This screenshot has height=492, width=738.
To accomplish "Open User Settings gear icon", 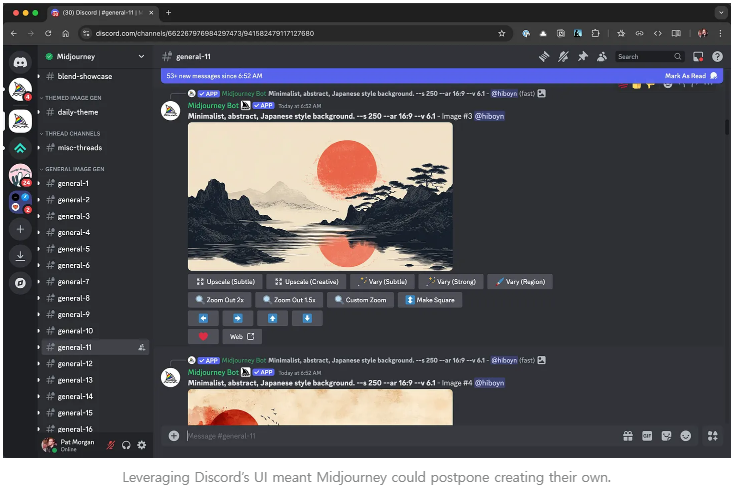I will pyautogui.click(x=142, y=445).
